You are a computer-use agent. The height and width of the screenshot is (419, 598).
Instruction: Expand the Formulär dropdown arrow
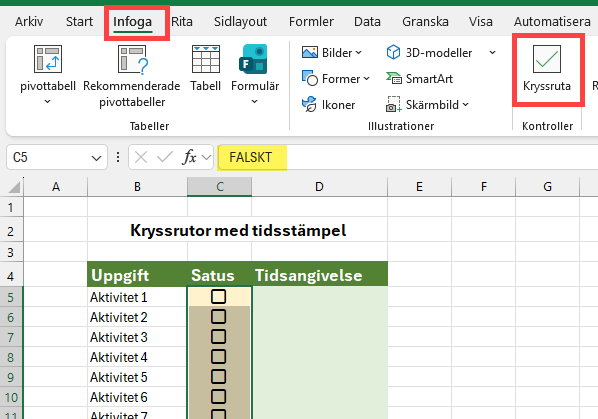click(254, 101)
